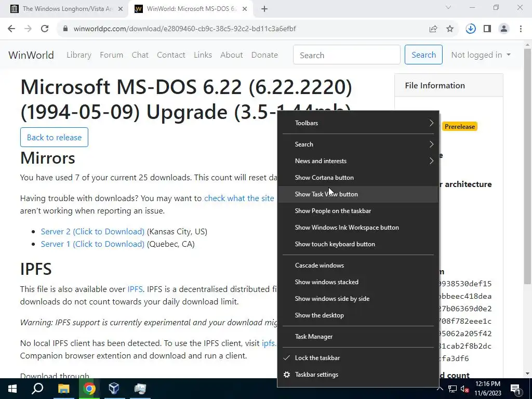Screen dimensions: 532x399
Task: Open the Not logged in dropdown
Action: coord(481,55)
